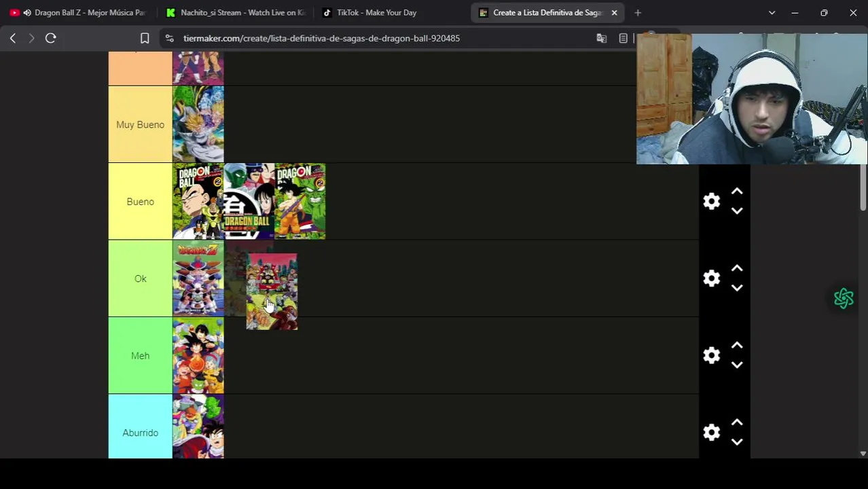Reload the current page
Viewport: 868px width, 489px height.
point(50,38)
